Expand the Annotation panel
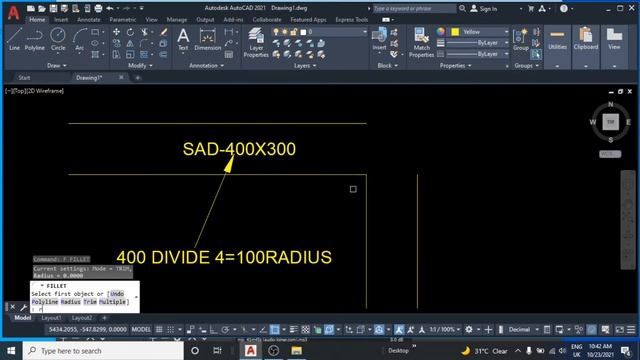Image resolution: width=640 pixels, height=360 pixels. coord(206,65)
